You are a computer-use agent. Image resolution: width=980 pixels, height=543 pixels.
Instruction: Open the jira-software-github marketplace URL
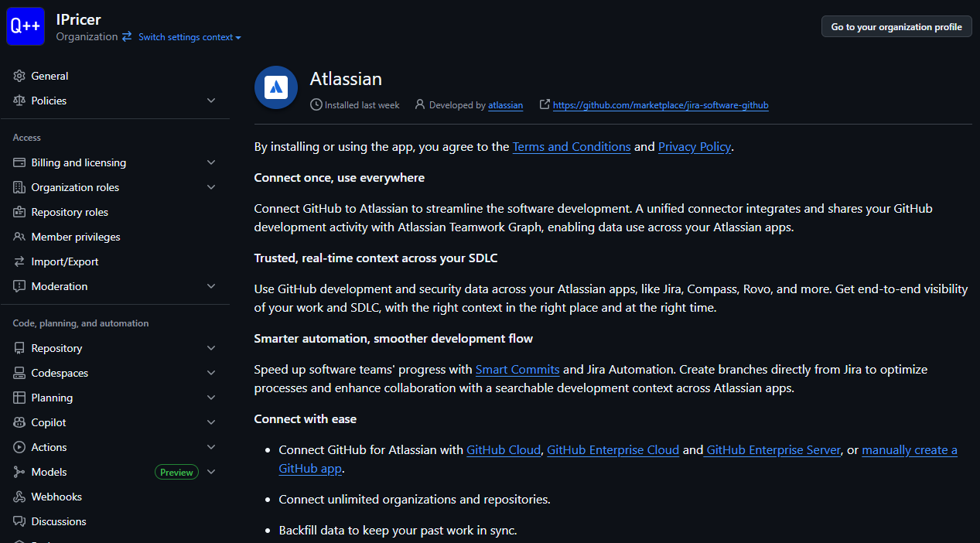click(x=661, y=105)
